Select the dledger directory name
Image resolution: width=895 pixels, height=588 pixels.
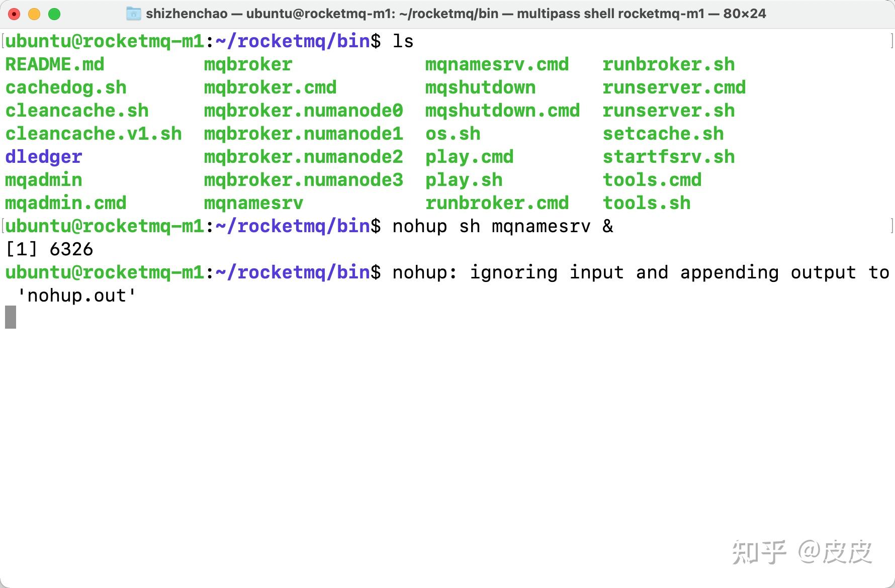point(43,156)
